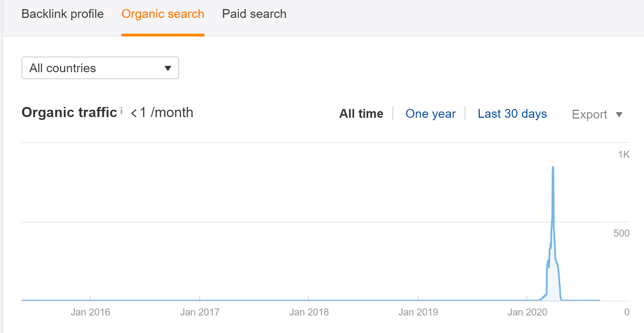
Task: Click the traffic spike peak on chart
Action: (x=553, y=168)
